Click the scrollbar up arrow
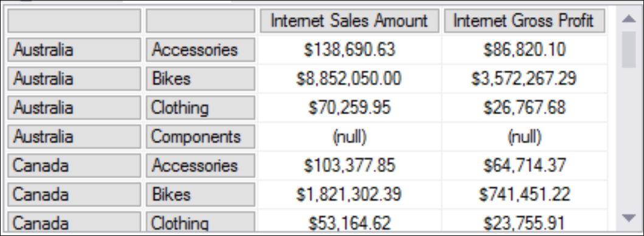This screenshot has height=236, width=644. (x=628, y=18)
